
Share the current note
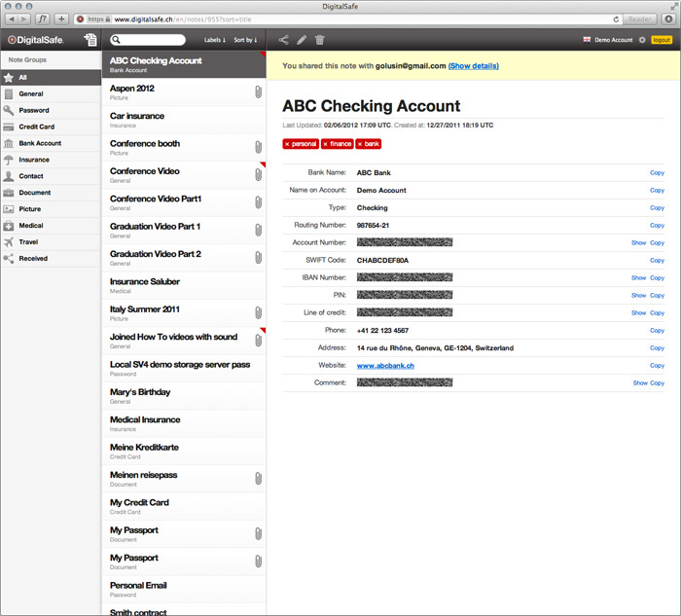[284, 40]
